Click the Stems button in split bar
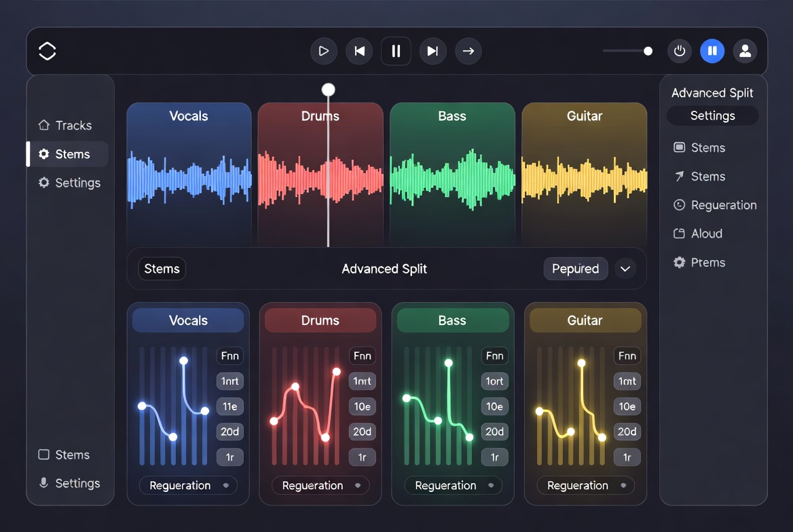This screenshot has height=532, width=793. coord(162,269)
